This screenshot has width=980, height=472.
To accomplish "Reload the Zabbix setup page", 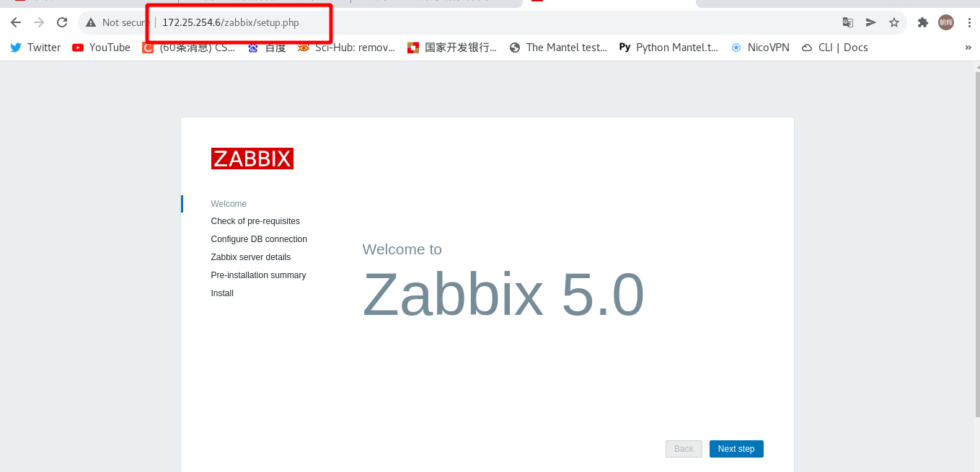I will coord(62,22).
